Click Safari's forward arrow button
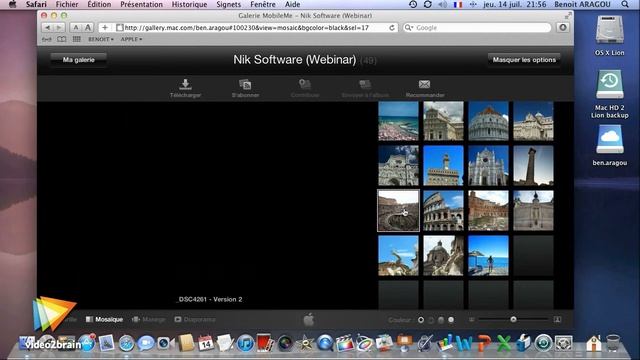The width and height of the screenshot is (640, 360). 59,27
